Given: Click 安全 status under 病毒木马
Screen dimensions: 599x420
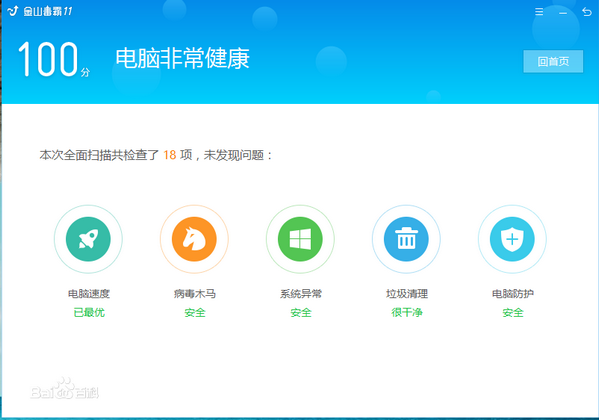Looking at the screenshot, I should click(x=195, y=313).
